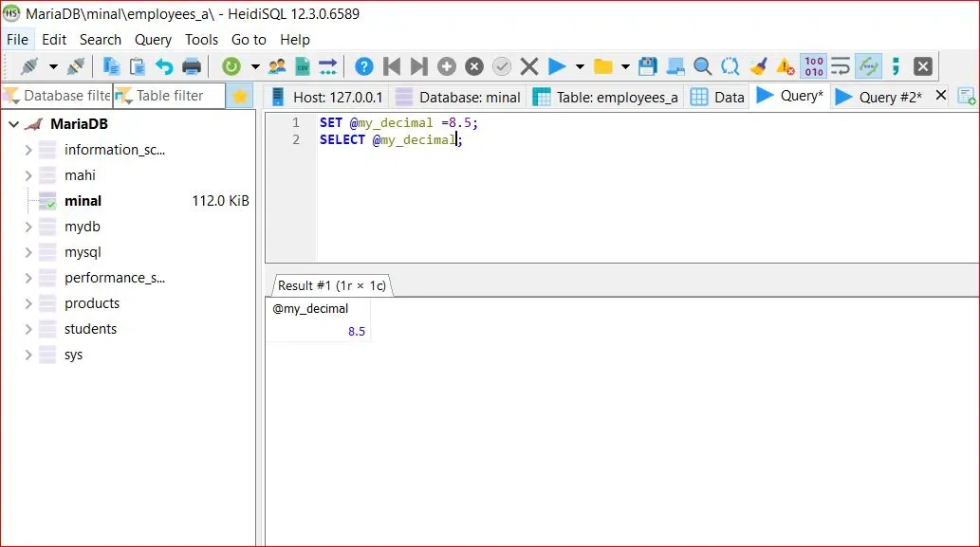Open the session manager connect icon
This screenshot has height=547, width=980.
point(28,66)
